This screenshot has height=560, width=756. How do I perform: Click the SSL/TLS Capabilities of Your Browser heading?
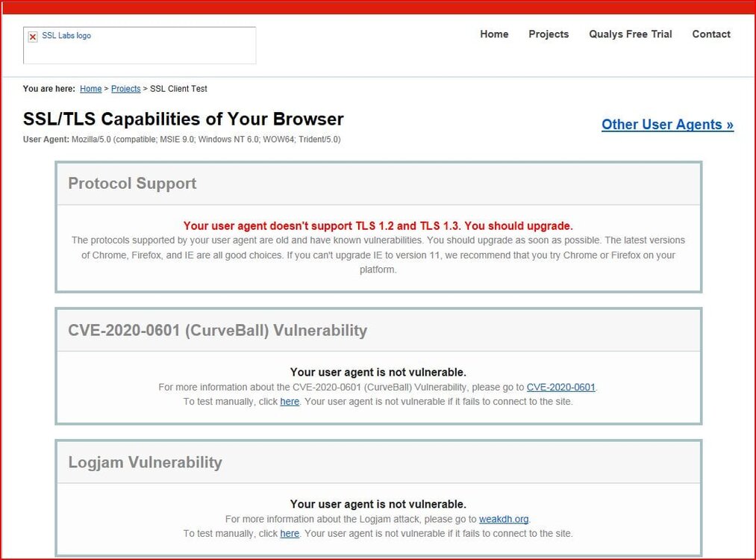pos(183,119)
